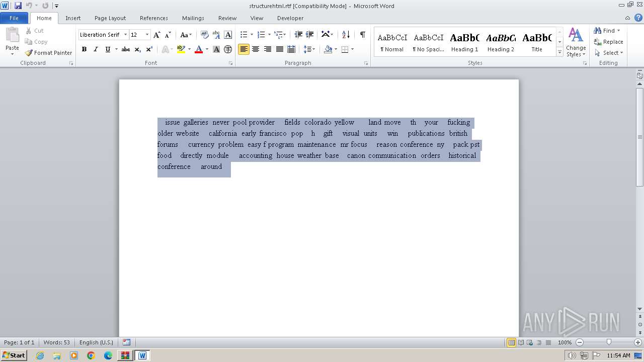Open the Font dialog launcher
The image size is (644, 362).
point(231,63)
